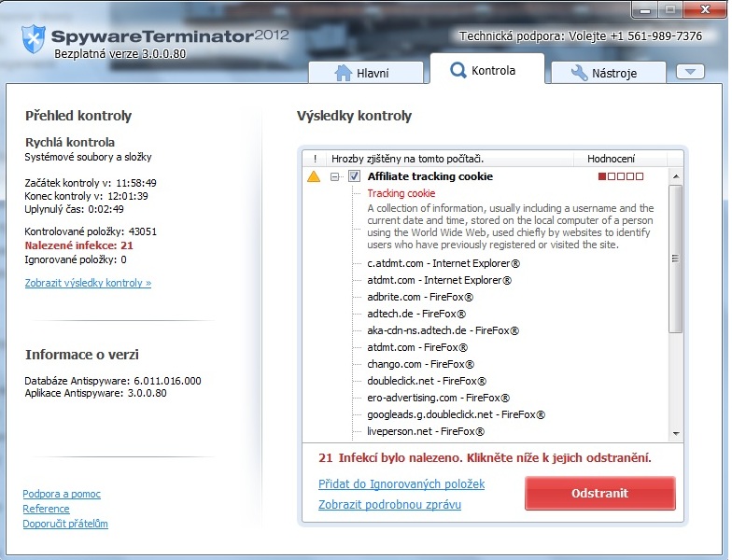Screen dimensions: 732x560
Task: Click Kontrolované položky: 43051 text
Action: tap(91, 231)
